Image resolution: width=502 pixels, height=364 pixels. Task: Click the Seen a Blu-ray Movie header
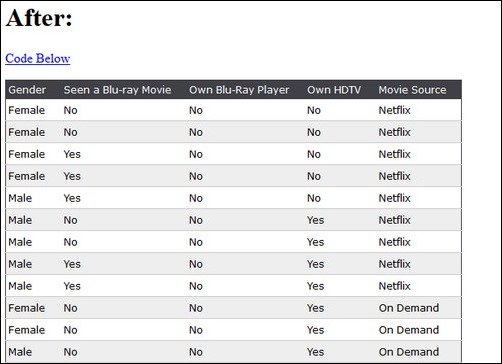[117, 90]
